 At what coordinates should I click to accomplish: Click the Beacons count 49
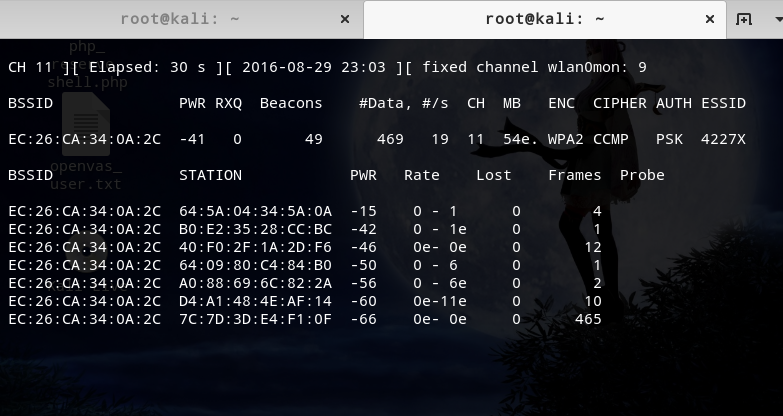tap(314, 139)
